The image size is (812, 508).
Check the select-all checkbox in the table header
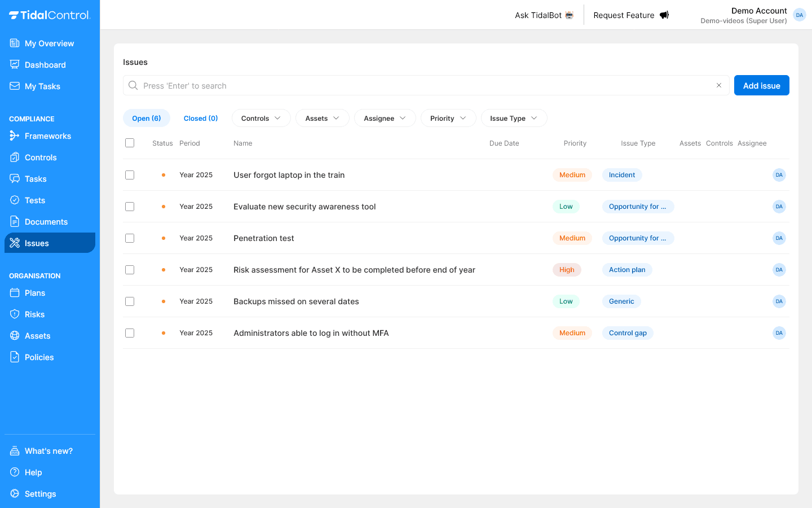click(130, 143)
